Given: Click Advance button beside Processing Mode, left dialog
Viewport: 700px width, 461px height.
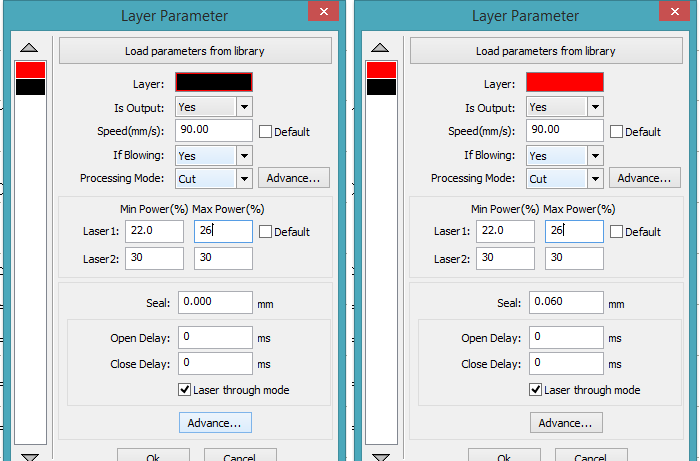Looking at the screenshot, I should (x=294, y=178).
